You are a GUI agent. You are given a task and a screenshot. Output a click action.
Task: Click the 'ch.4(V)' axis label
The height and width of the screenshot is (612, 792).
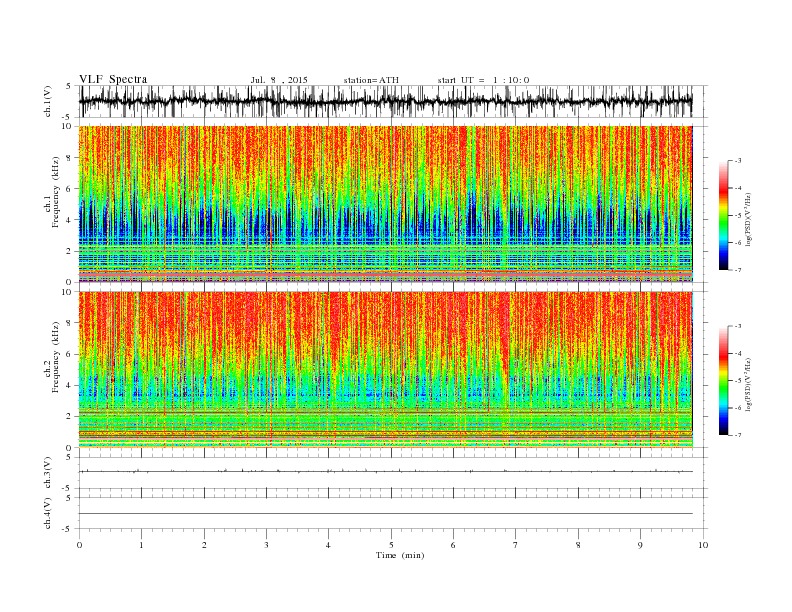[x=48, y=513]
